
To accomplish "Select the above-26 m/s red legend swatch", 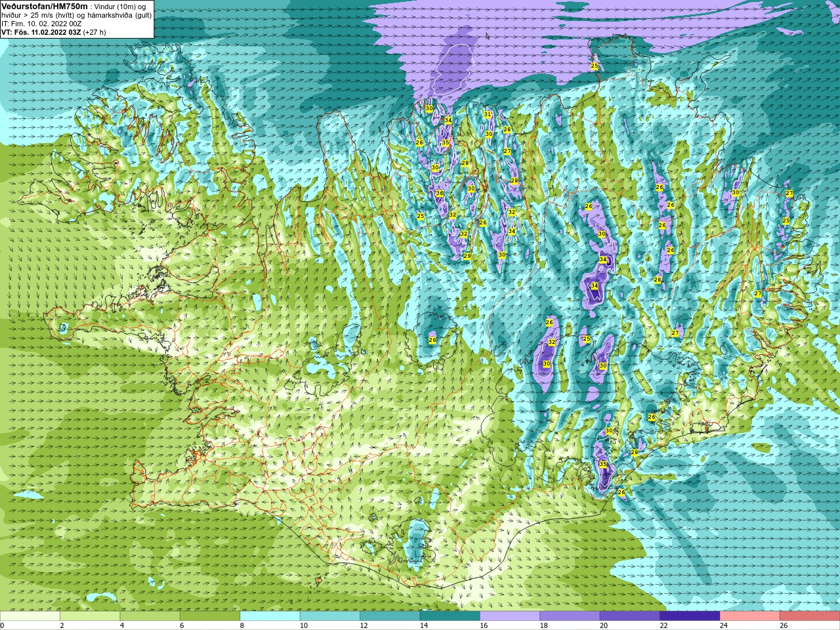I will tap(810, 616).
